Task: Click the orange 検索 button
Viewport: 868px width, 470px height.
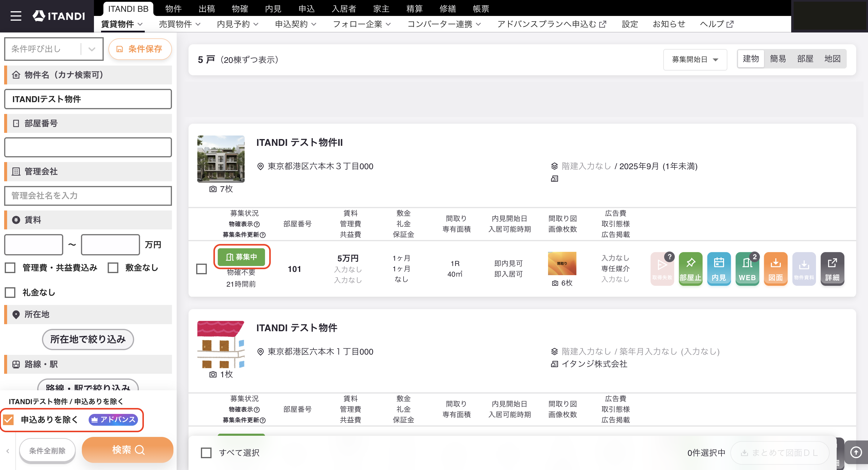Action: tap(127, 450)
